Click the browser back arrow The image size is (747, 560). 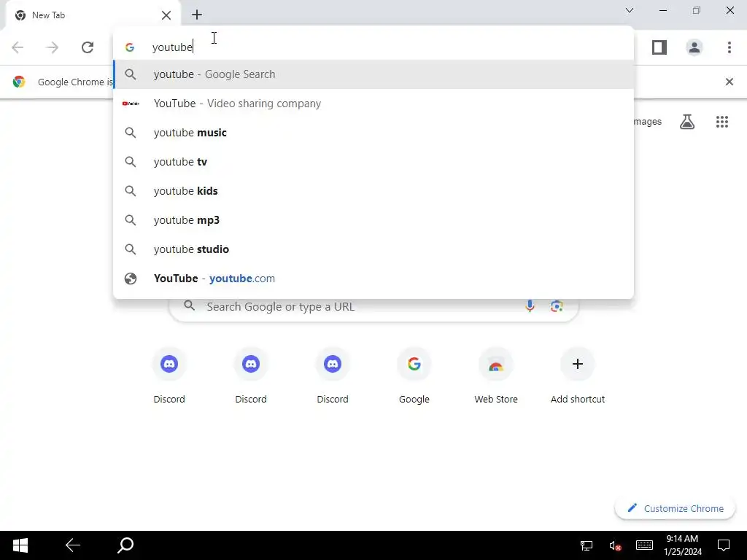(x=18, y=47)
